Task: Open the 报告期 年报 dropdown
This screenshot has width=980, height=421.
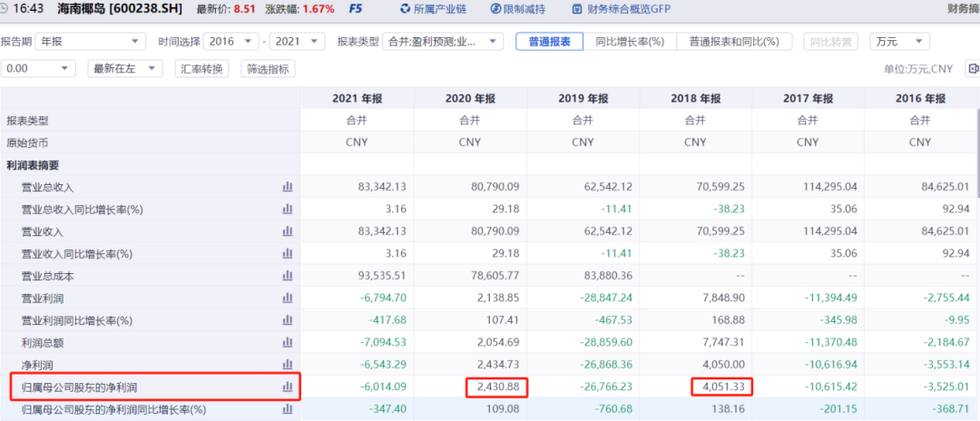Action: click(91, 42)
